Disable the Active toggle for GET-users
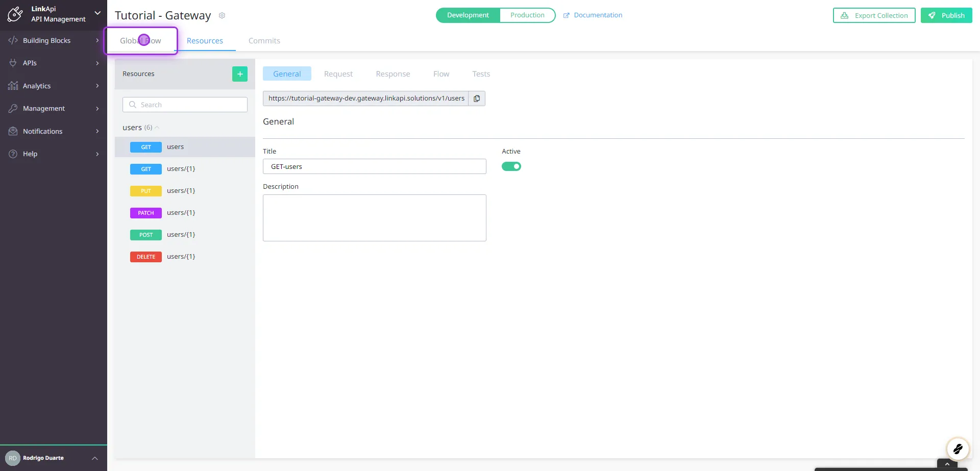Image resolution: width=980 pixels, height=471 pixels. pos(511,166)
